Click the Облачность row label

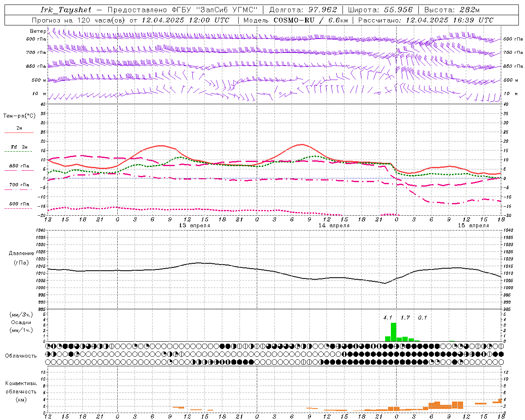coord(21,356)
